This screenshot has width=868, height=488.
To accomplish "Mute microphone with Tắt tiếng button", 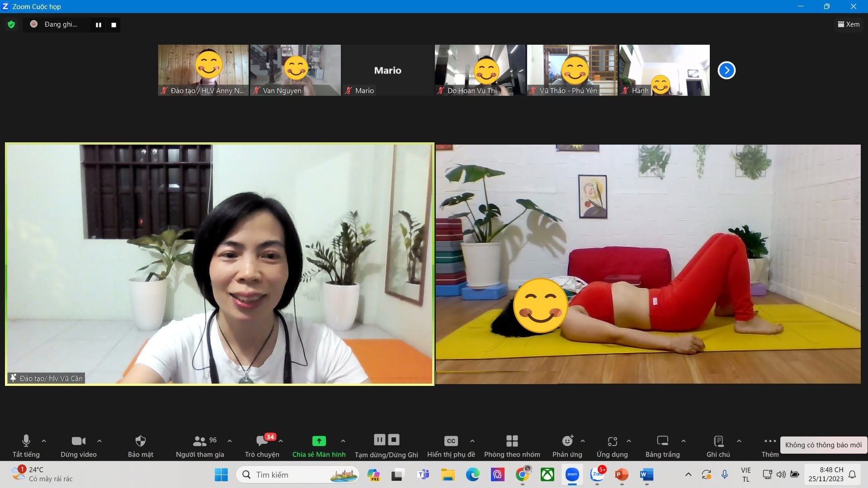I will pos(26,446).
